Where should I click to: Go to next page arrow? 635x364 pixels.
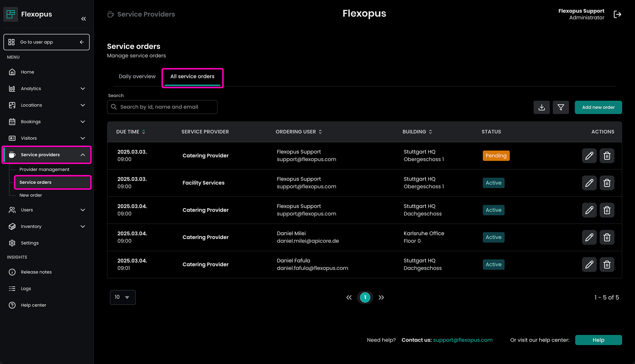click(x=381, y=297)
